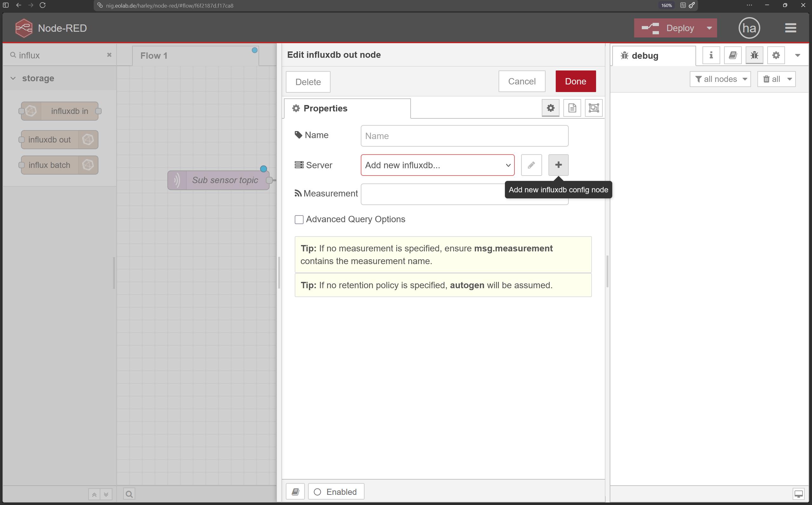Click the palette filter field containing 'influx'
This screenshot has height=505, width=812.
[59, 55]
